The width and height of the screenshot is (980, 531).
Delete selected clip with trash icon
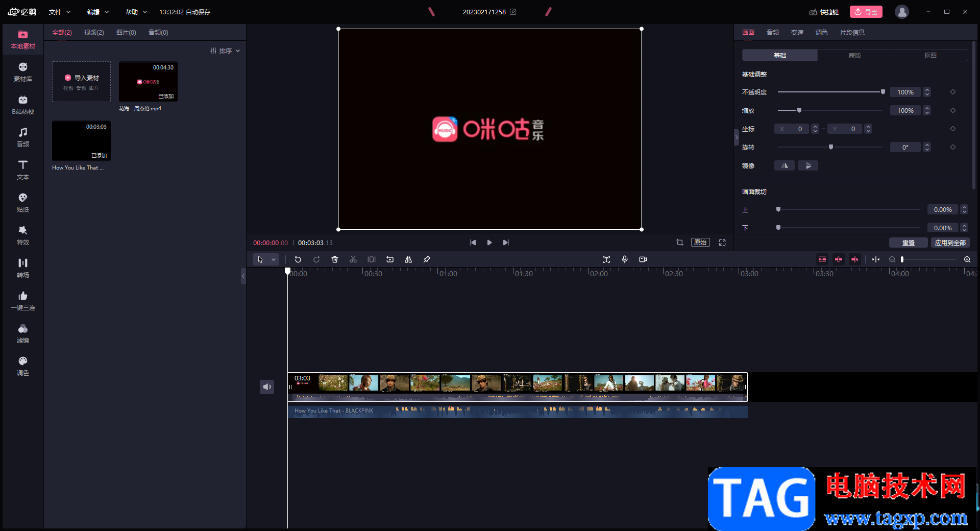click(x=335, y=259)
